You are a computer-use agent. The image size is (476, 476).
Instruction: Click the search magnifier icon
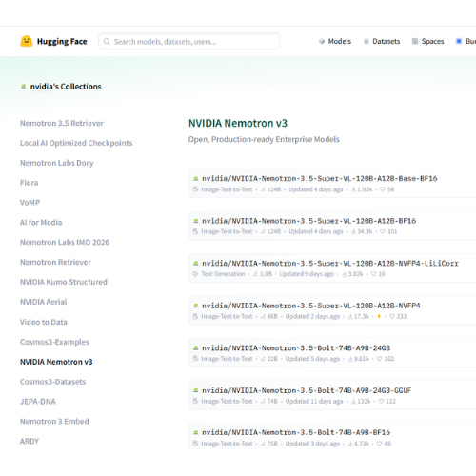107,42
